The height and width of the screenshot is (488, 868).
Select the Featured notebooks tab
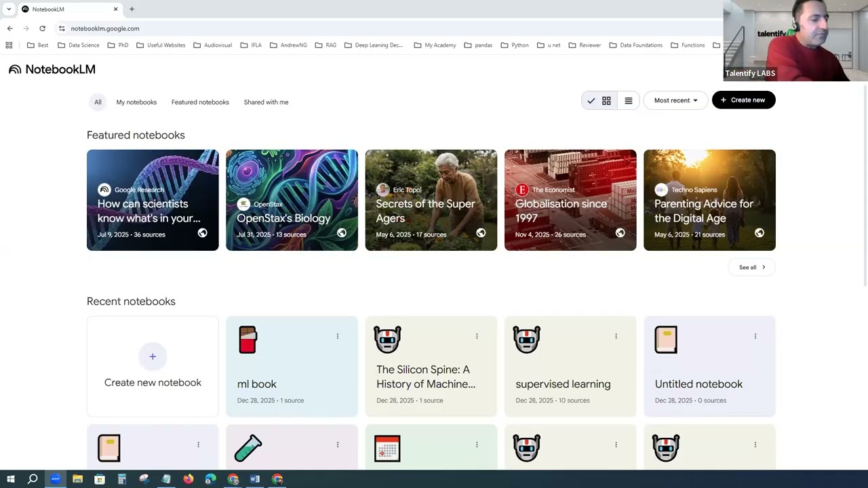pos(200,102)
